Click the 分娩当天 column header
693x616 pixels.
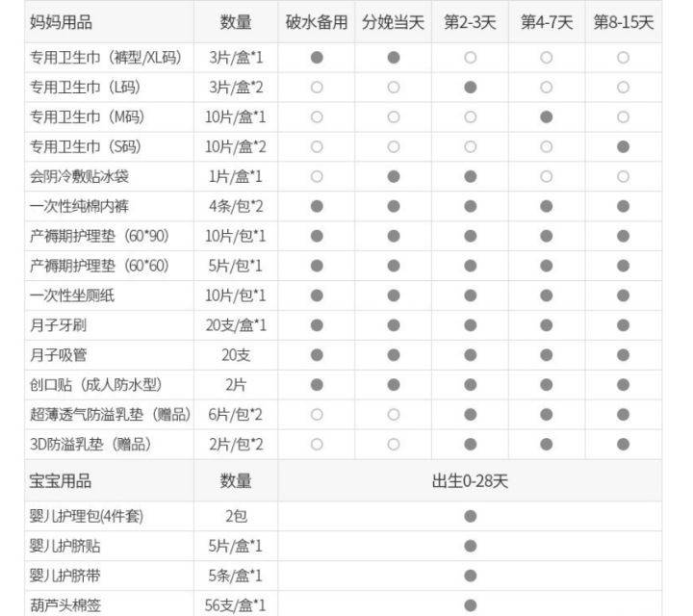click(393, 21)
